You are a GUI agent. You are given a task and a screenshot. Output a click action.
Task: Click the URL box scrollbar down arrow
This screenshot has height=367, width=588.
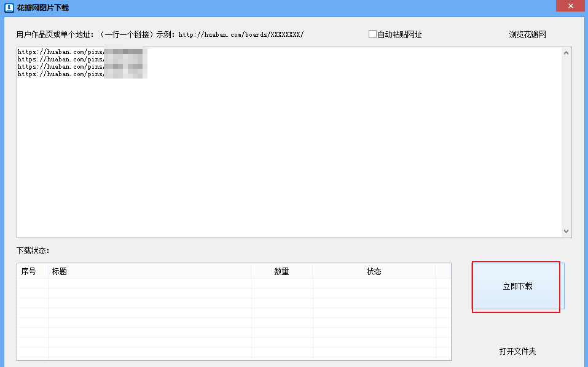coord(566,231)
